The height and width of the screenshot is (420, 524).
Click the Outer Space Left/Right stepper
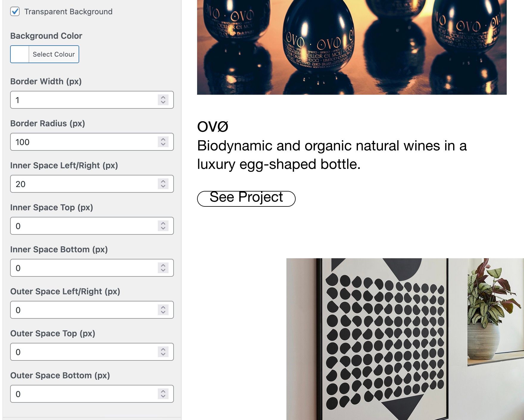coord(163,310)
